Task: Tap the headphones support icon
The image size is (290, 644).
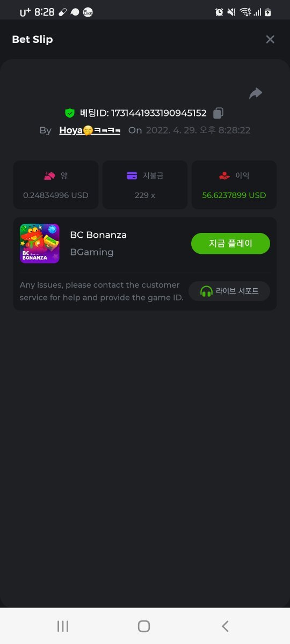Action: tap(206, 291)
